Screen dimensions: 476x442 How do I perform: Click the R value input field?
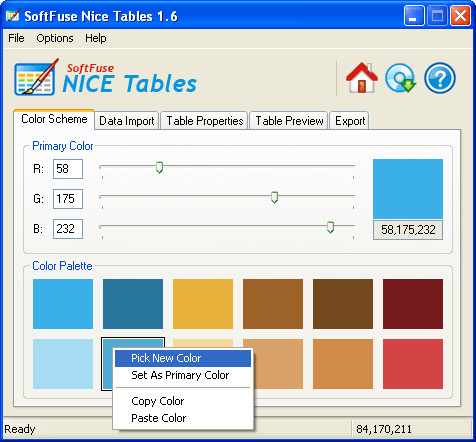click(x=68, y=169)
